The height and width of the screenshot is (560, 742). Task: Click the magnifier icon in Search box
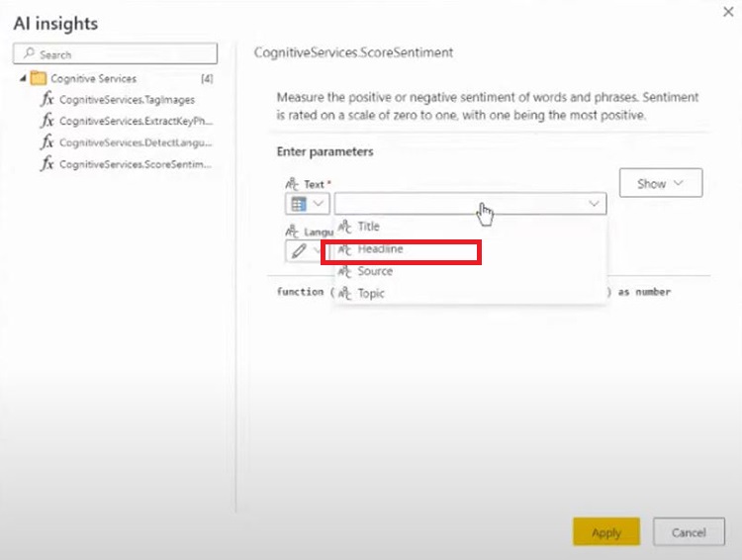tap(30, 53)
